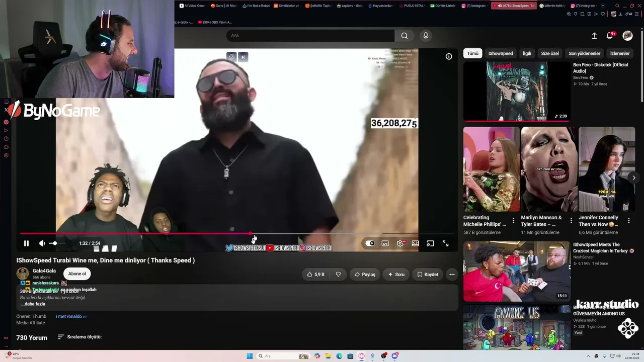644x362 pixels.
Task: Open the Sıralama ölçütü sort dropdown
Action: click(x=79, y=337)
